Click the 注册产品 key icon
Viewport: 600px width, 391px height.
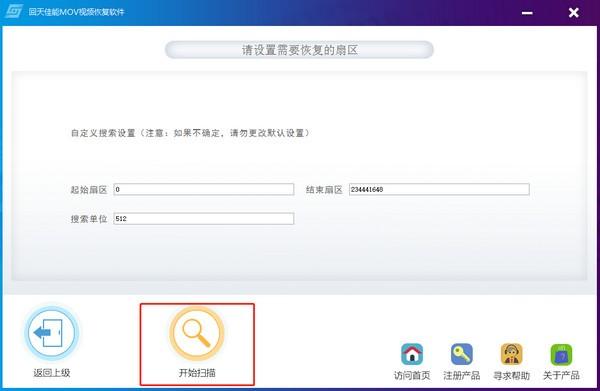(x=462, y=354)
